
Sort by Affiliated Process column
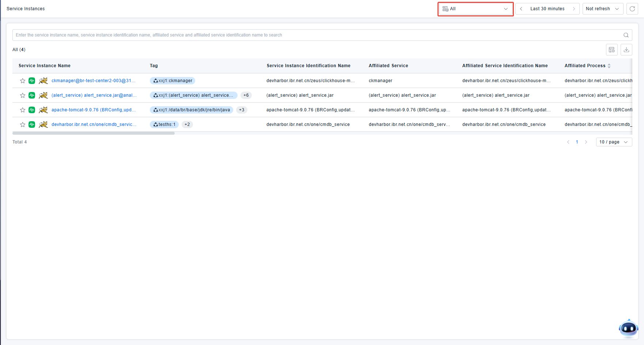coord(609,66)
